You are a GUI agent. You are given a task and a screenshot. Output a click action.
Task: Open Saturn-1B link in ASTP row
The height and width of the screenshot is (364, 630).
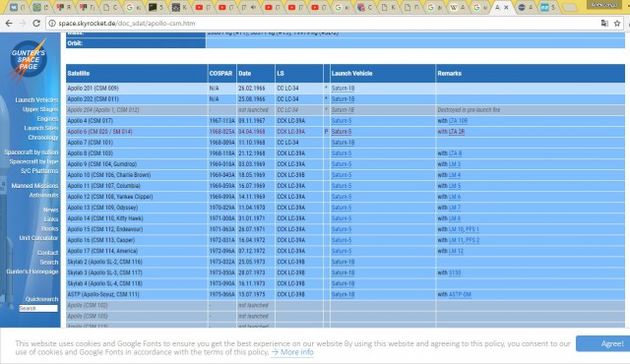point(343,294)
